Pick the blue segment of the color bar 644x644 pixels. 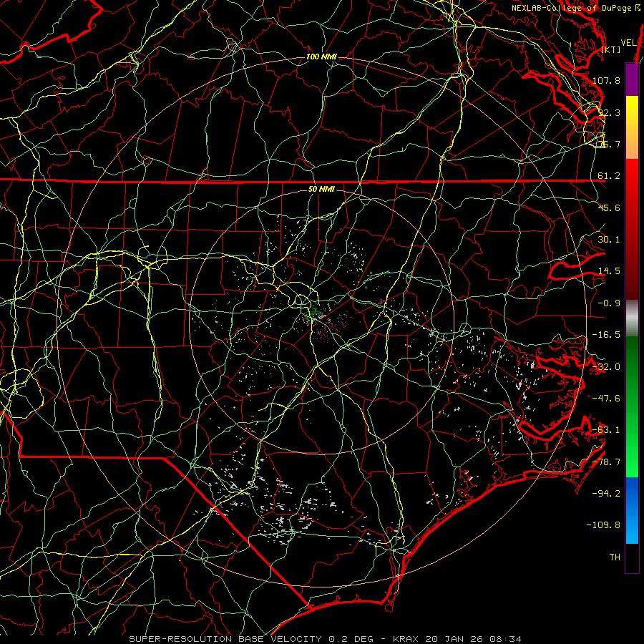click(632, 509)
